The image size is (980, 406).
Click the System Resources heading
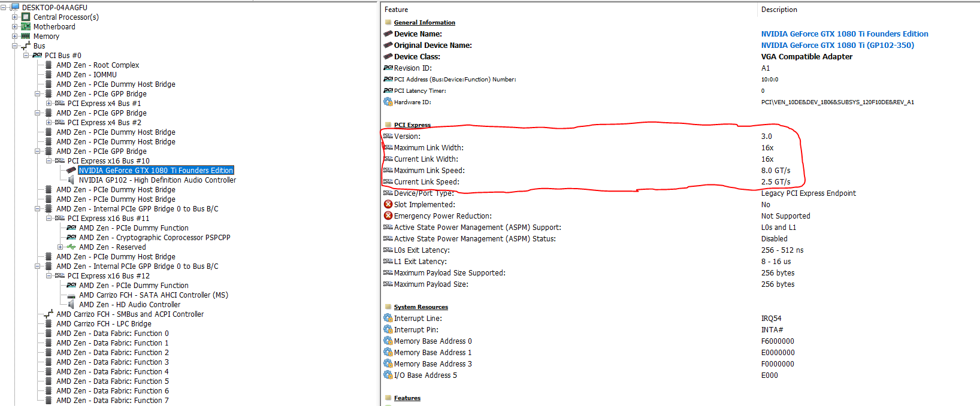click(x=421, y=307)
